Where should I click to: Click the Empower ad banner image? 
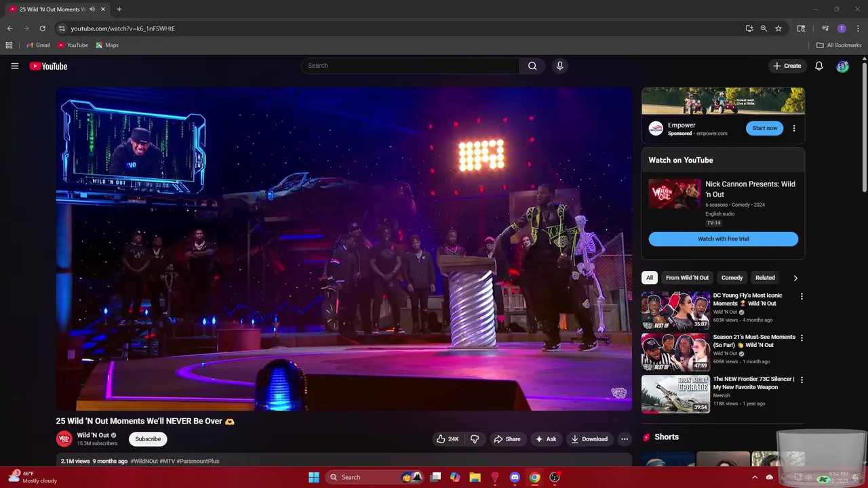723,101
